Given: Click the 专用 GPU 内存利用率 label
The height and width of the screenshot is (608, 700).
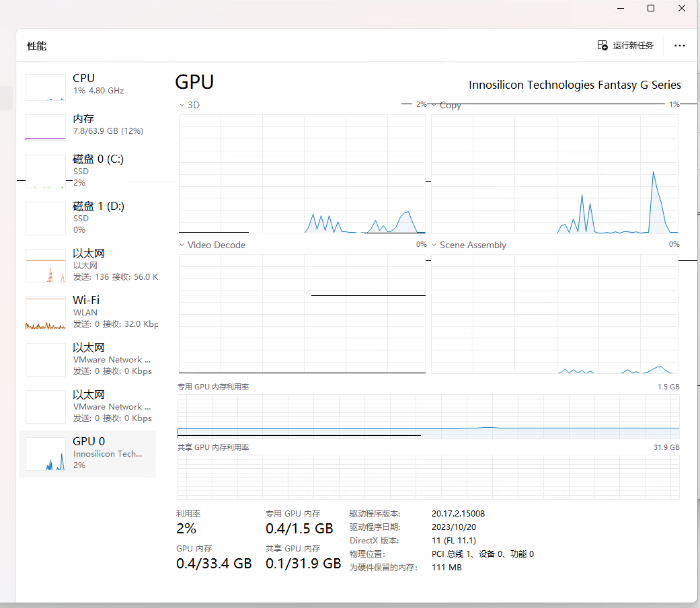Looking at the screenshot, I should tap(213, 387).
